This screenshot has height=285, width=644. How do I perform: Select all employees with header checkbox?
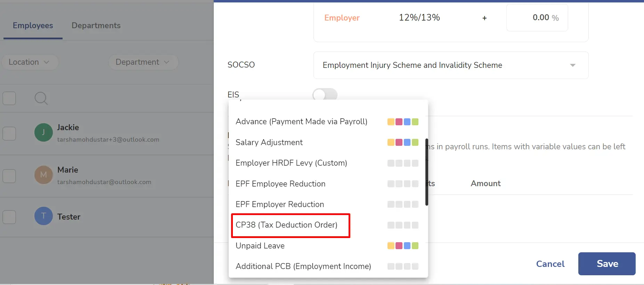(9, 98)
